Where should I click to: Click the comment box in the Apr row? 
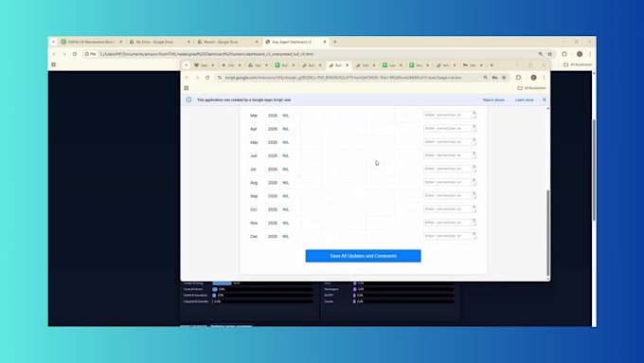pyautogui.click(x=449, y=129)
